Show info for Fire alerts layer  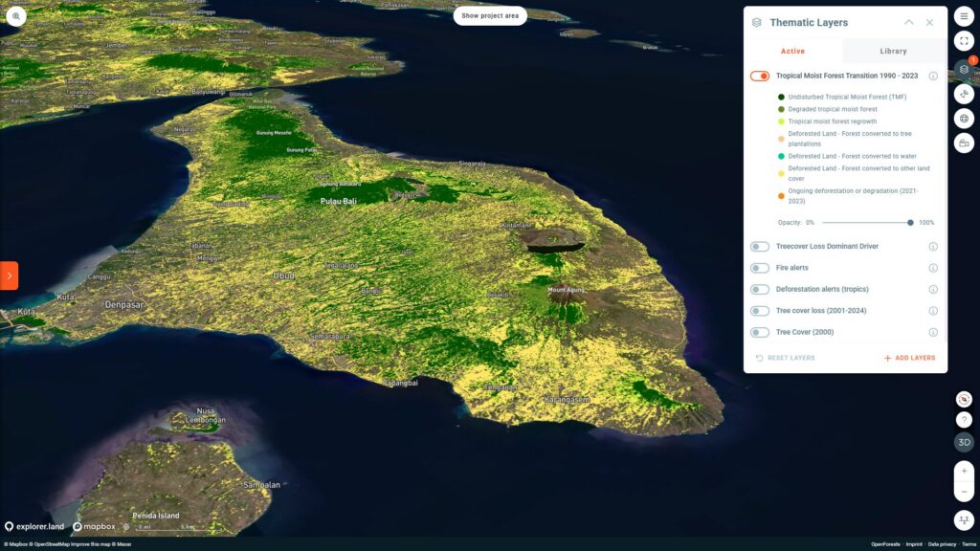(933, 268)
